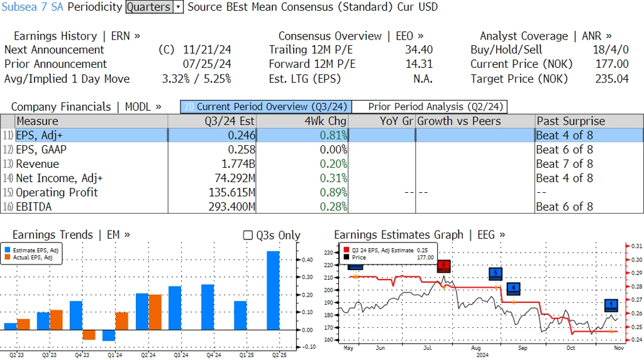Enable the Q3s Only checkbox
Image resolution: width=644 pixels, height=360 pixels.
pos(248,235)
